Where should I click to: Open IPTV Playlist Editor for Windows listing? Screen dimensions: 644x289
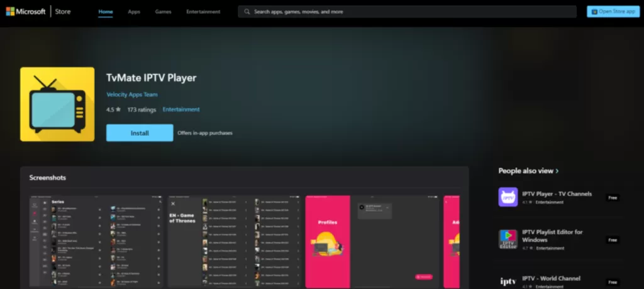coord(552,236)
